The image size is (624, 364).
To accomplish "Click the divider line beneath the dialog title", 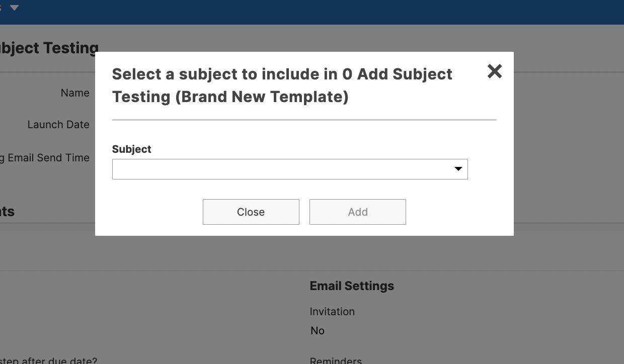I will (x=304, y=120).
